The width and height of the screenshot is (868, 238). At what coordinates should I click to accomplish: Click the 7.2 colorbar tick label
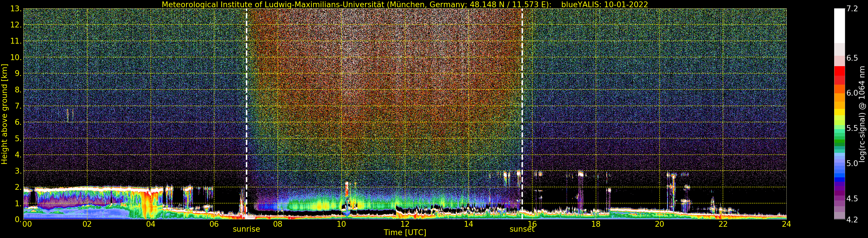tap(852, 9)
